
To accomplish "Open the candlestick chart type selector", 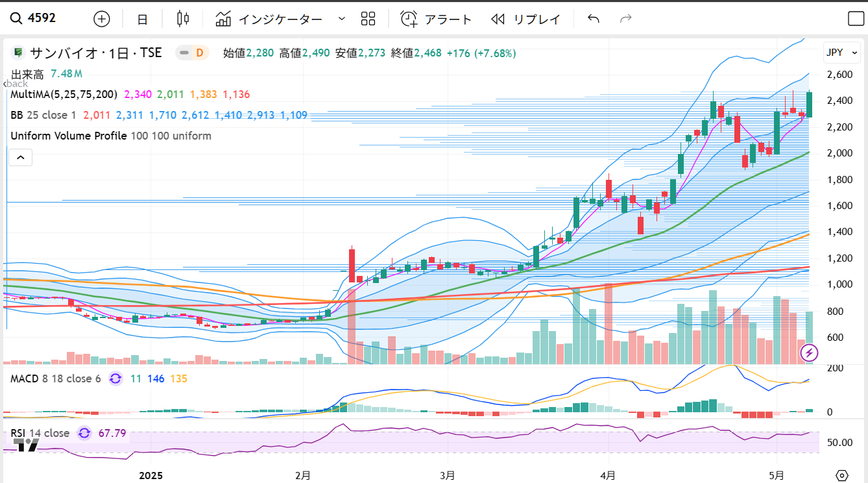I will tap(183, 19).
